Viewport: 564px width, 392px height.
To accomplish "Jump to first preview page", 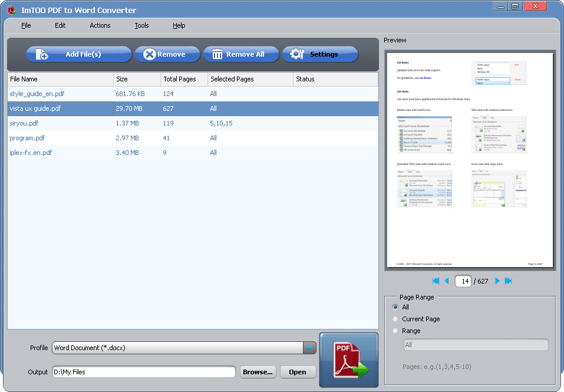I will click(x=436, y=281).
